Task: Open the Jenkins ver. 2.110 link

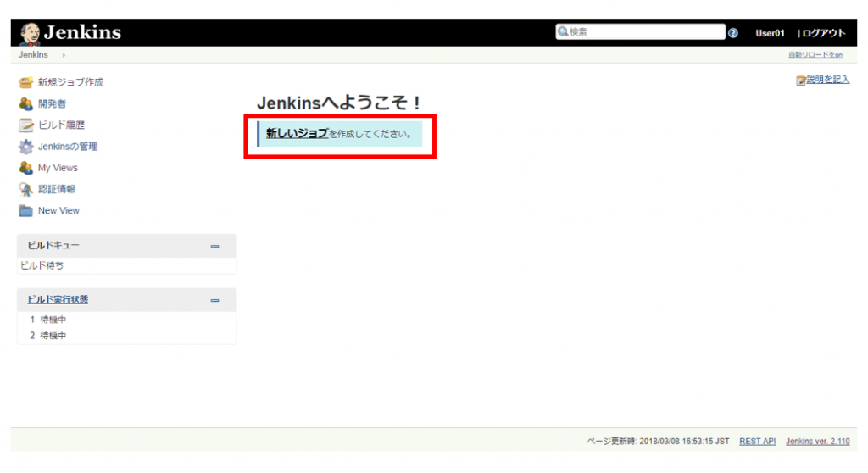Action: pos(818,442)
